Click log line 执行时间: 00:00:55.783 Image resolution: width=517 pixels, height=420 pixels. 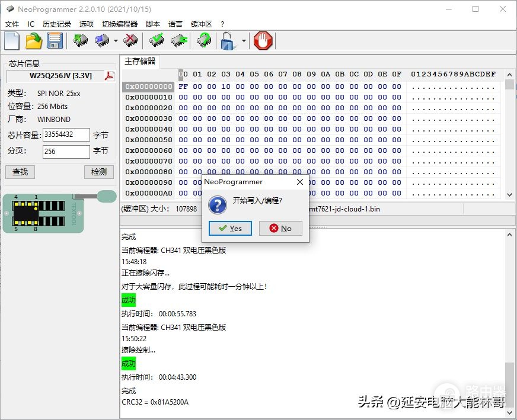point(159,313)
